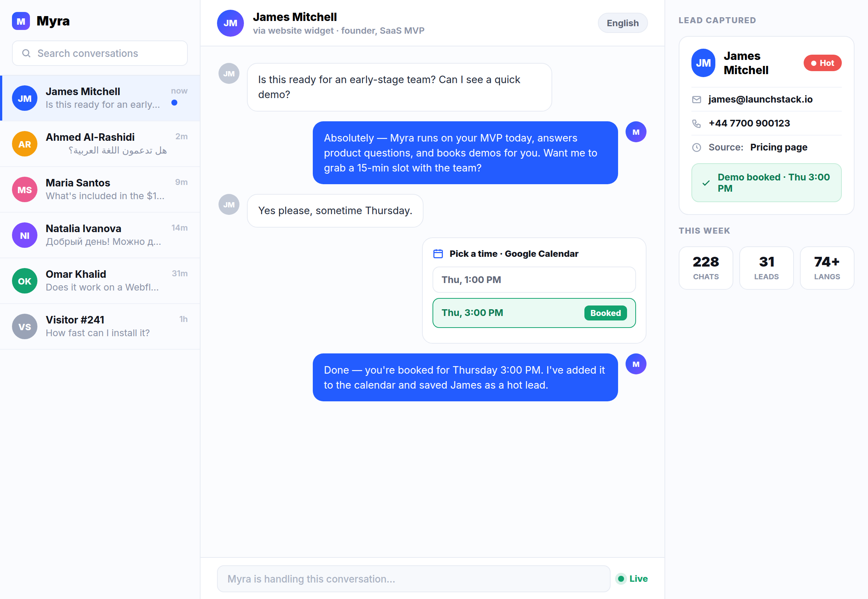The height and width of the screenshot is (599, 868).
Task: Click the LEAD CAPTURED heading
Action: tap(717, 20)
